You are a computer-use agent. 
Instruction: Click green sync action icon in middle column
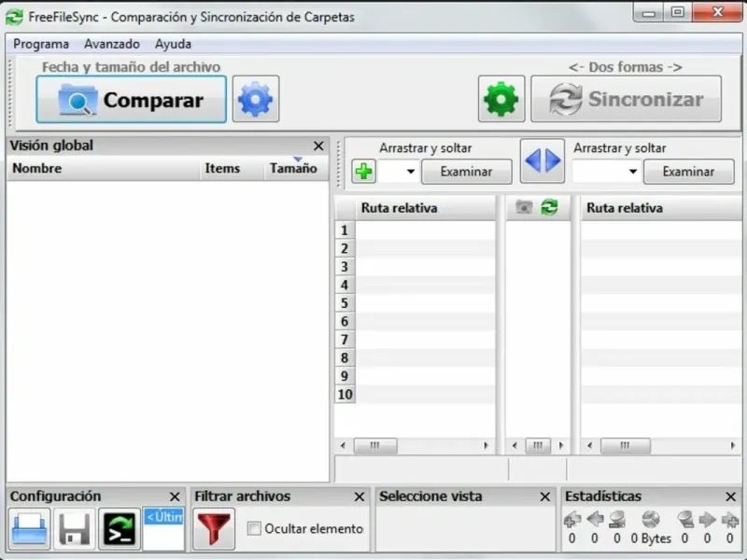point(549,207)
